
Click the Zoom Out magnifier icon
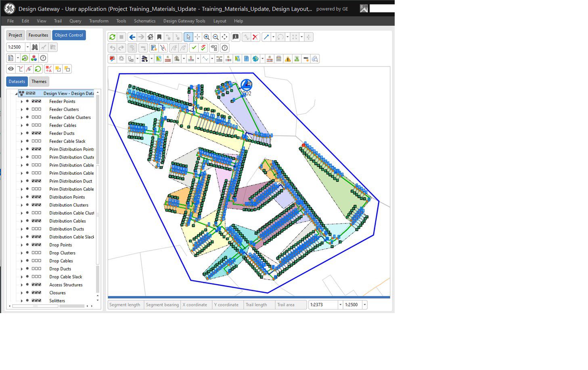coord(216,37)
